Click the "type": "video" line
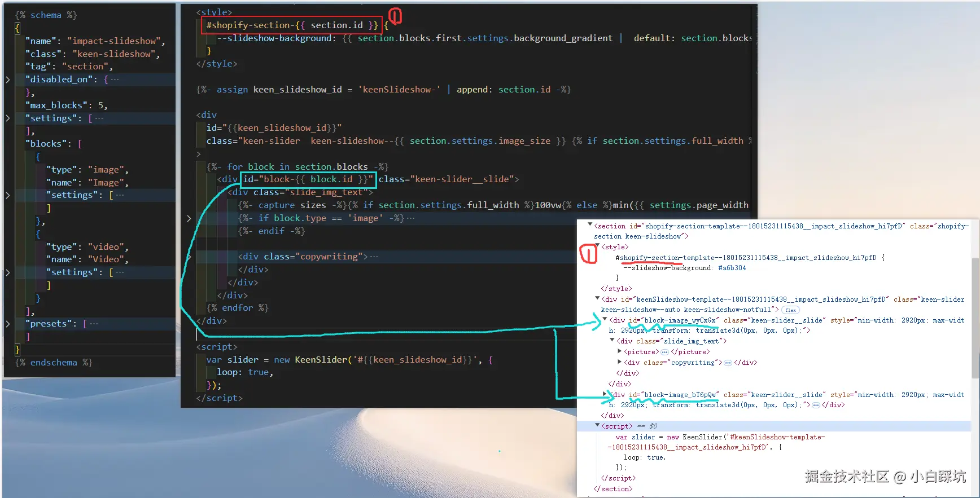980x498 pixels. (88, 247)
